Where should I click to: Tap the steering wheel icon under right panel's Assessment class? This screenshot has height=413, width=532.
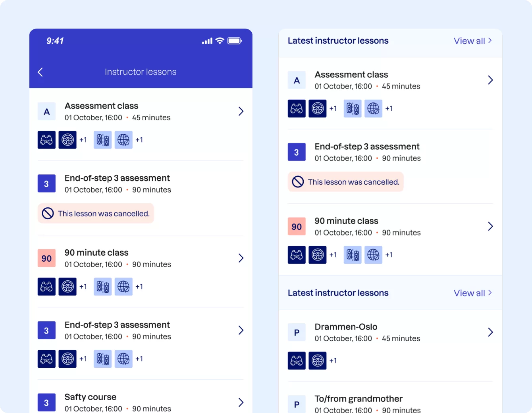click(x=318, y=108)
